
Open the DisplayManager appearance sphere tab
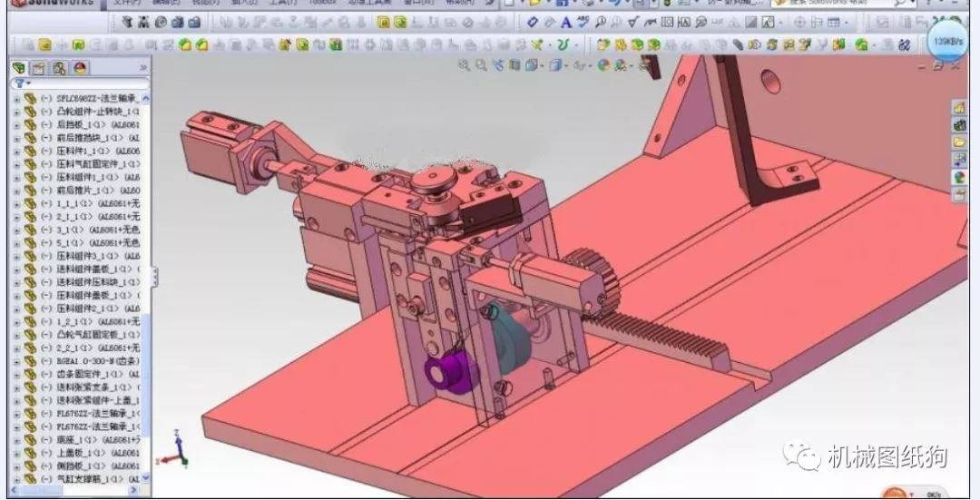click(80, 67)
